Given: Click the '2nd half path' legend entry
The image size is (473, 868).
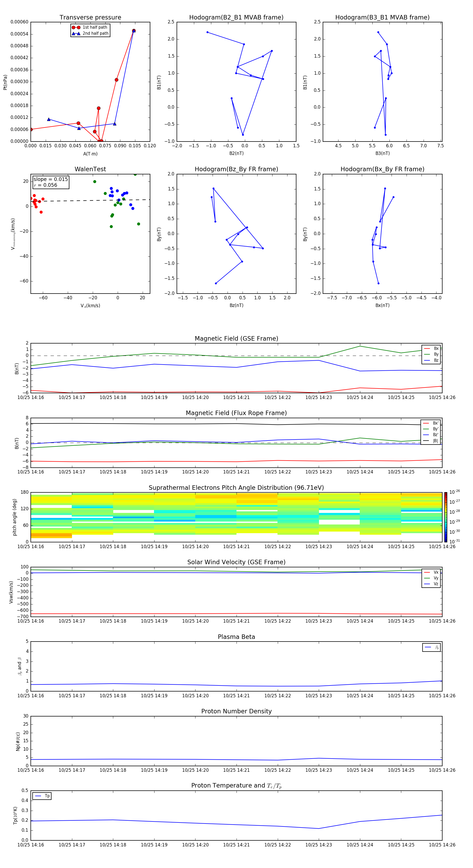Looking at the screenshot, I should 90,33.
